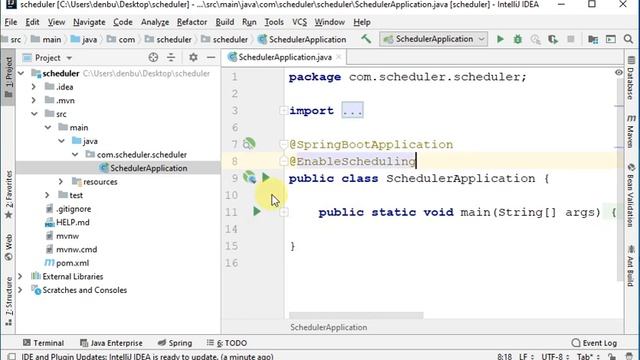Image resolution: width=640 pixels, height=360 pixels.
Task: Expand the .idea folder
Action: click(x=34, y=87)
